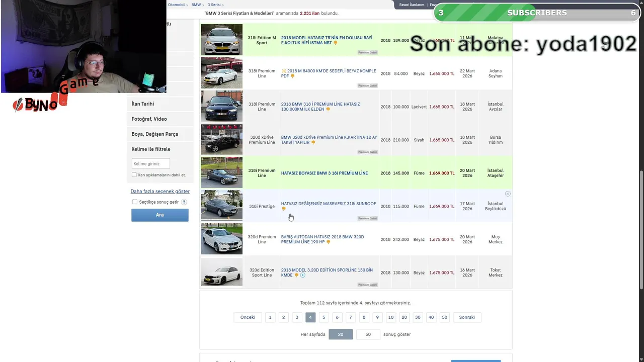
Task: Select 20 results per page
Action: click(x=341, y=334)
